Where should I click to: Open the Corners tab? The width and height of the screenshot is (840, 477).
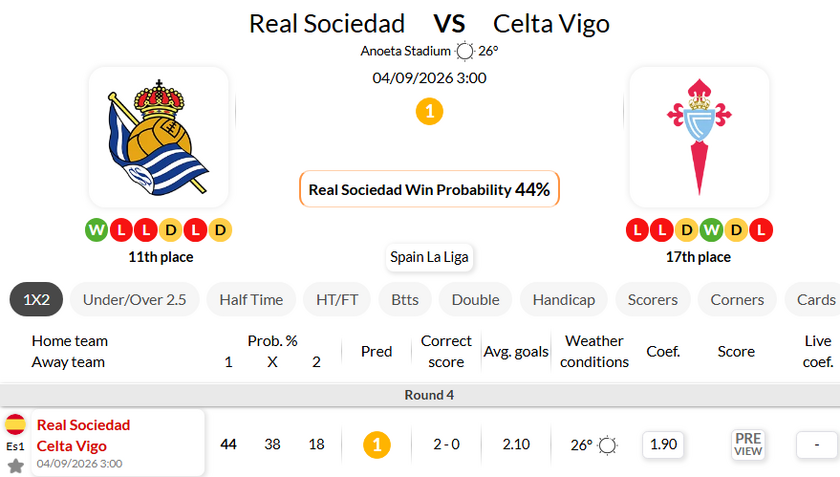pyautogui.click(x=737, y=300)
